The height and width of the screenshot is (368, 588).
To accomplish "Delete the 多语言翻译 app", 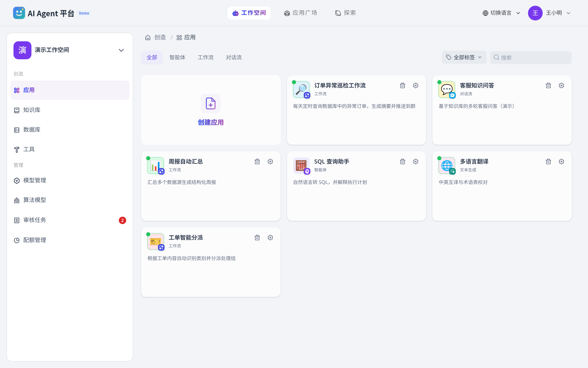I will (x=548, y=162).
